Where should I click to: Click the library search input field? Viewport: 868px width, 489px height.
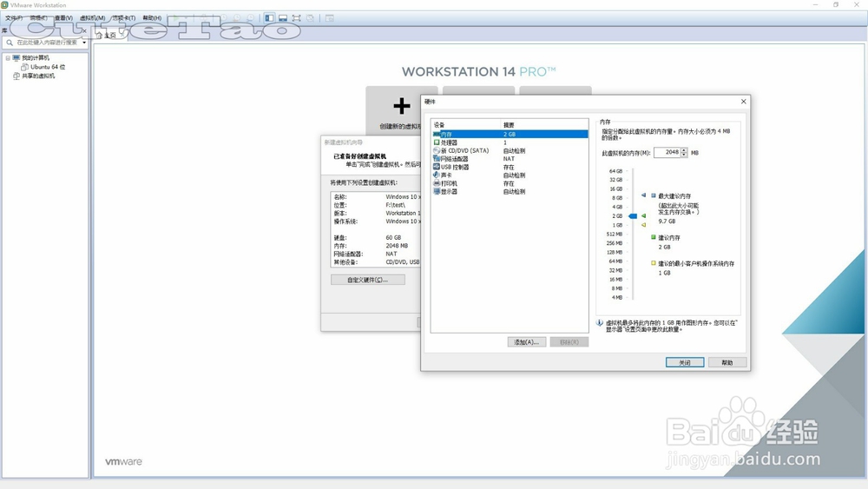[x=48, y=43]
